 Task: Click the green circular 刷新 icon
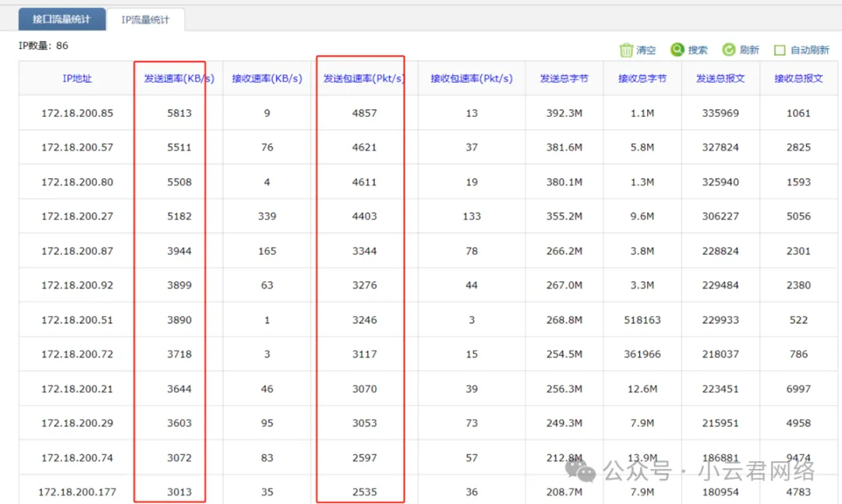click(x=729, y=50)
